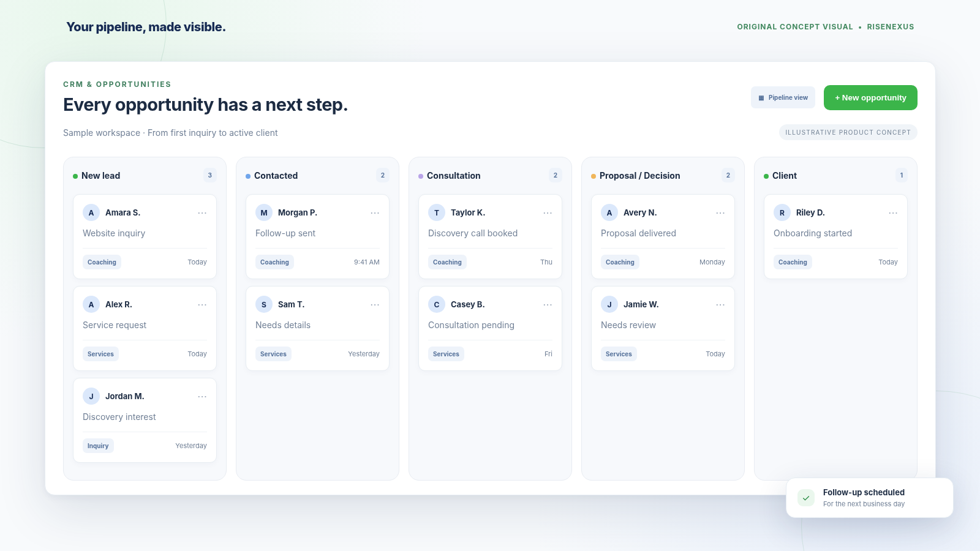Open the more-options menu on Amara S. card
980x551 pixels.
click(202, 213)
